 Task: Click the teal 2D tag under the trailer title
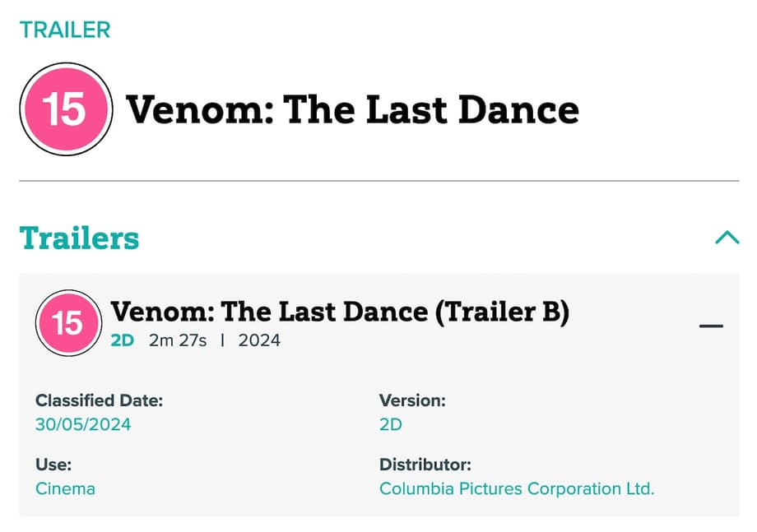tap(123, 340)
